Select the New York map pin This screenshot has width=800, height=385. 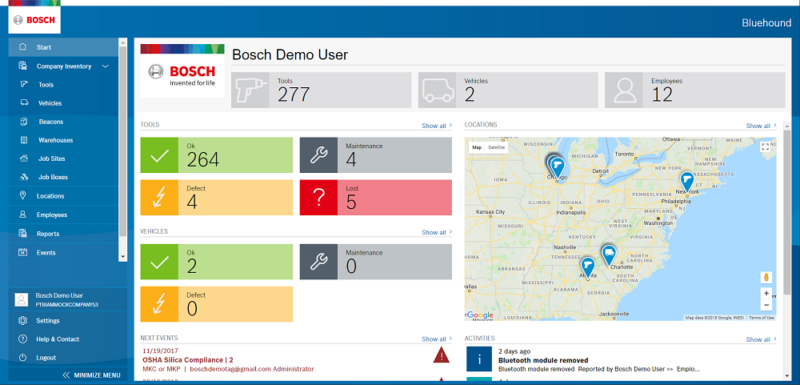tap(687, 182)
